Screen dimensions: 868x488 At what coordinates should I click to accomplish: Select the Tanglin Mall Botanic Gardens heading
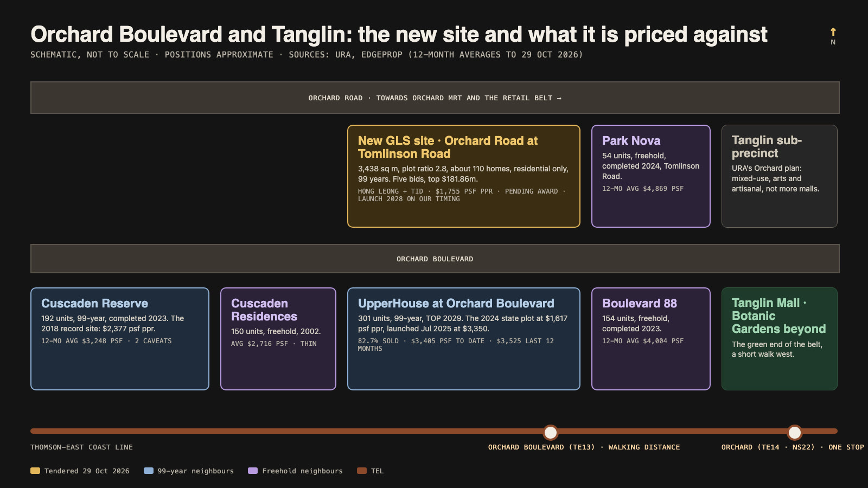[x=778, y=316]
